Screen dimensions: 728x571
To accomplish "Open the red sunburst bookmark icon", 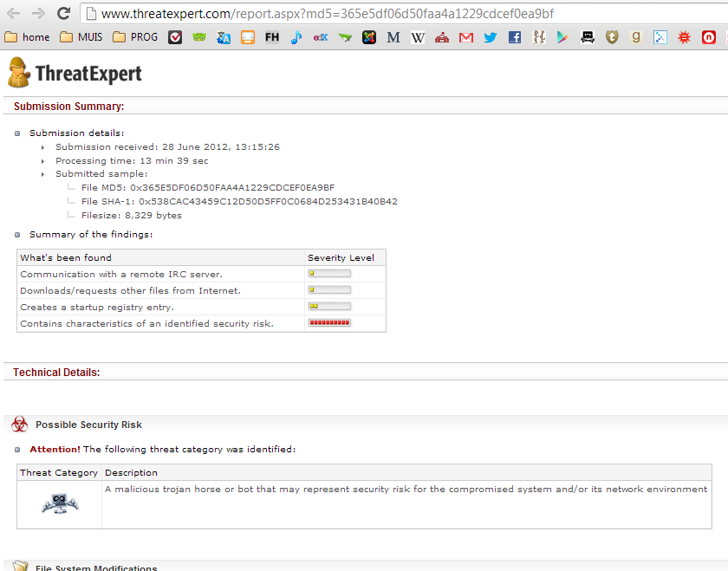I will tap(685, 37).
